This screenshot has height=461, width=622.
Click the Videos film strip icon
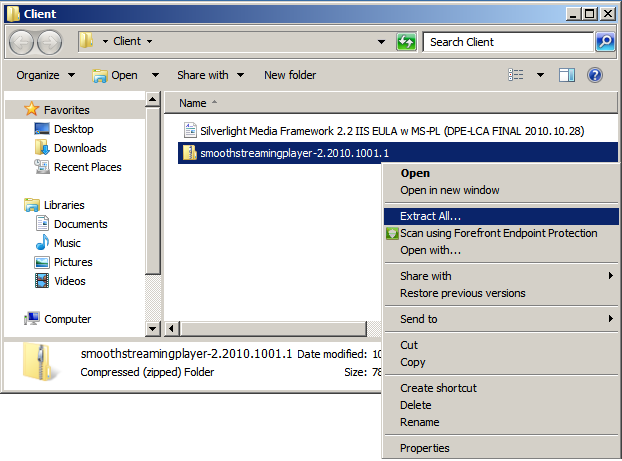pos(42,281)
